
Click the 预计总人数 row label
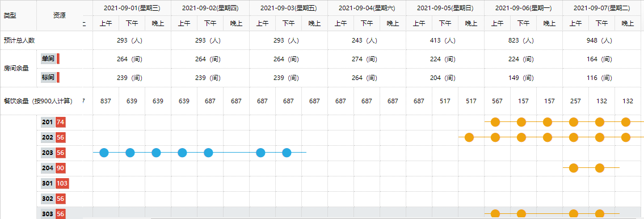pyautogui.click(x=19, y=41)
